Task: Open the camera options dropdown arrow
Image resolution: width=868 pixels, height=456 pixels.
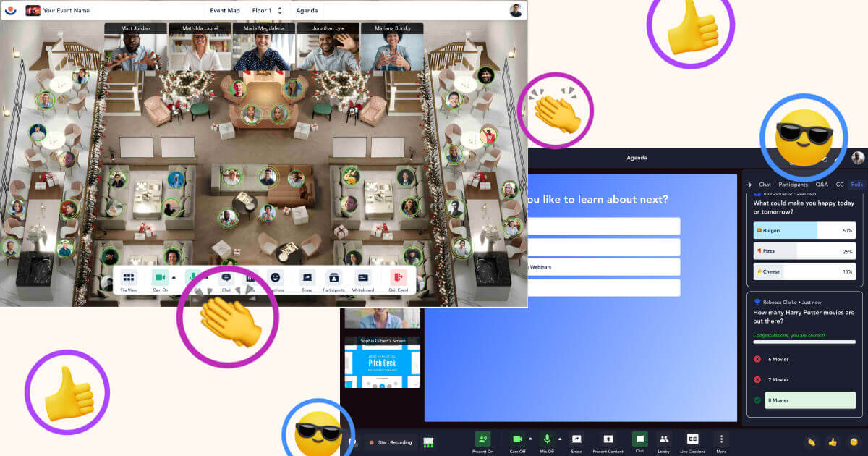Action: coord(529,437)
